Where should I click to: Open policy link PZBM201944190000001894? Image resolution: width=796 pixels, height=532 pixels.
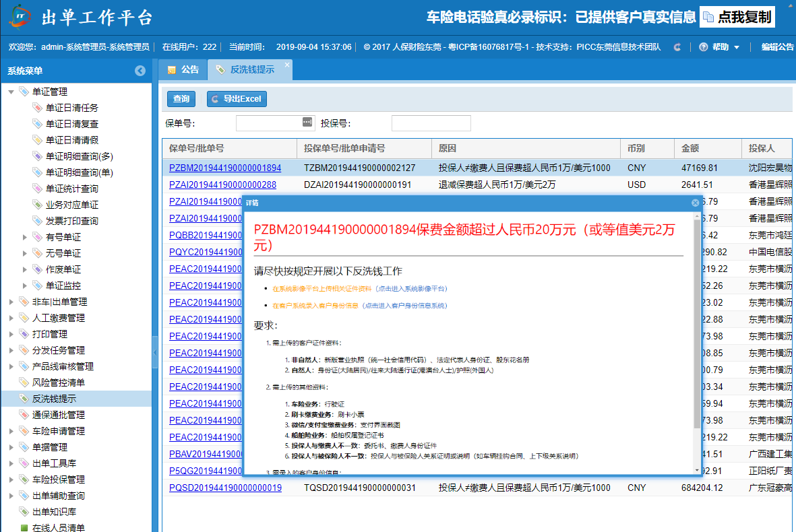tap(224, 168)
